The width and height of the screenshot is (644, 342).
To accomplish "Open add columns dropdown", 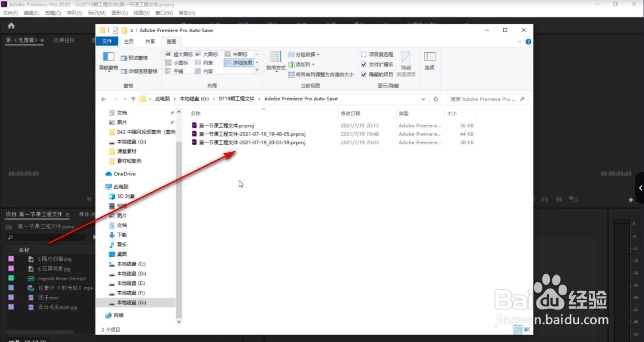I will click(301, 64).
